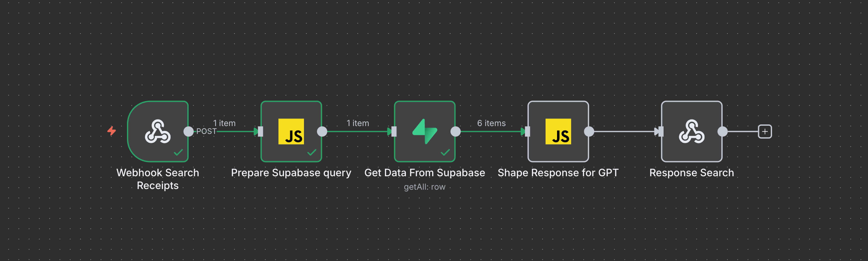868x261 pixels.
Task: Click Webhook Search Receipts output connector dot
Action: point(188,131)
